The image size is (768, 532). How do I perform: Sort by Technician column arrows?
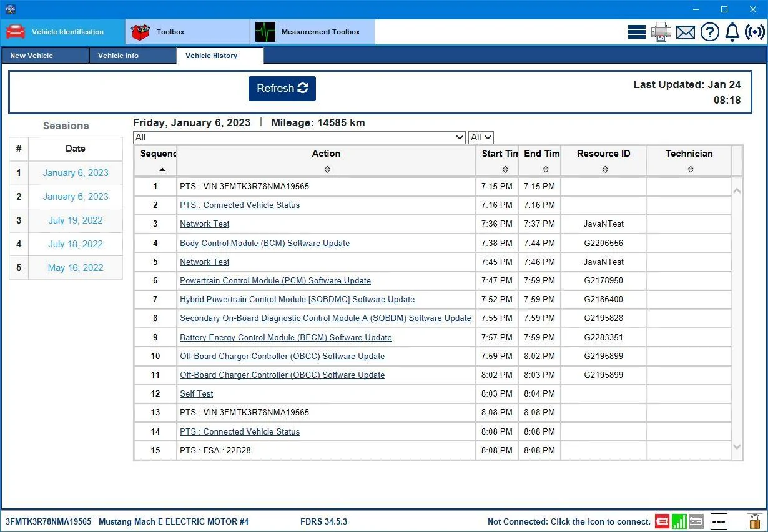click(690, 169)
